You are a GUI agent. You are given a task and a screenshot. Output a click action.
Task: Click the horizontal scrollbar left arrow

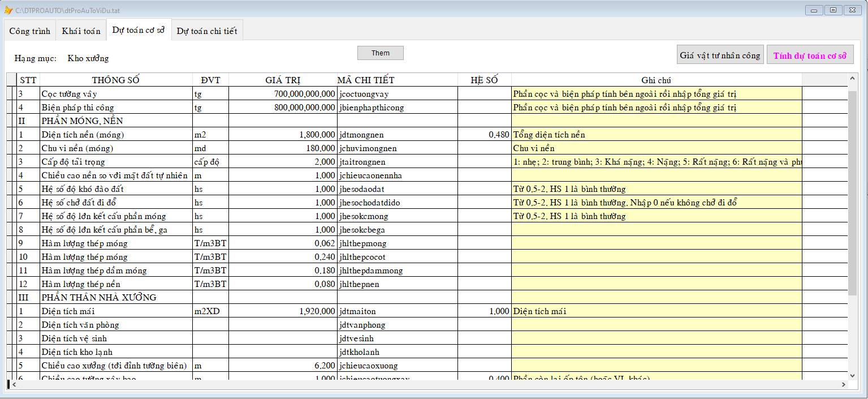pos(14,384)
